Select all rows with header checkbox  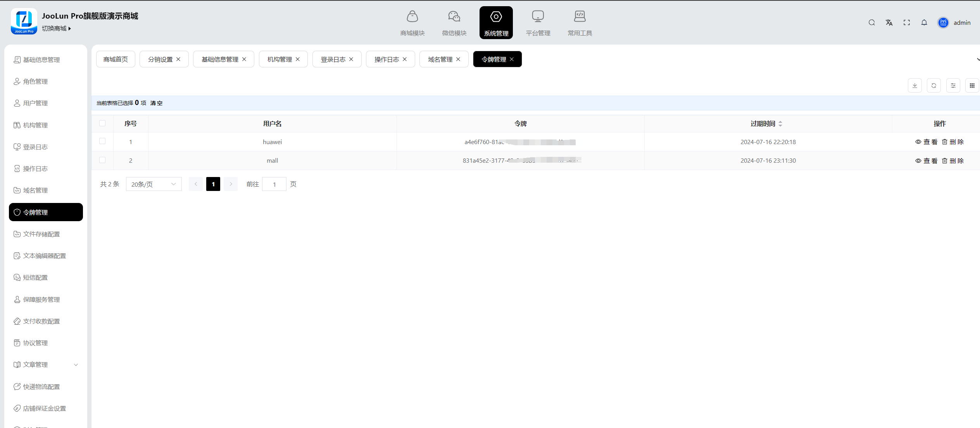point(102,123)
